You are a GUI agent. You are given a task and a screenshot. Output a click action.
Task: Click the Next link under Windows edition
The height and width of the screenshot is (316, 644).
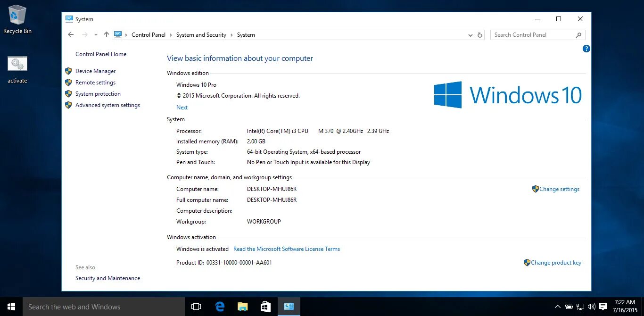(182, 108)
